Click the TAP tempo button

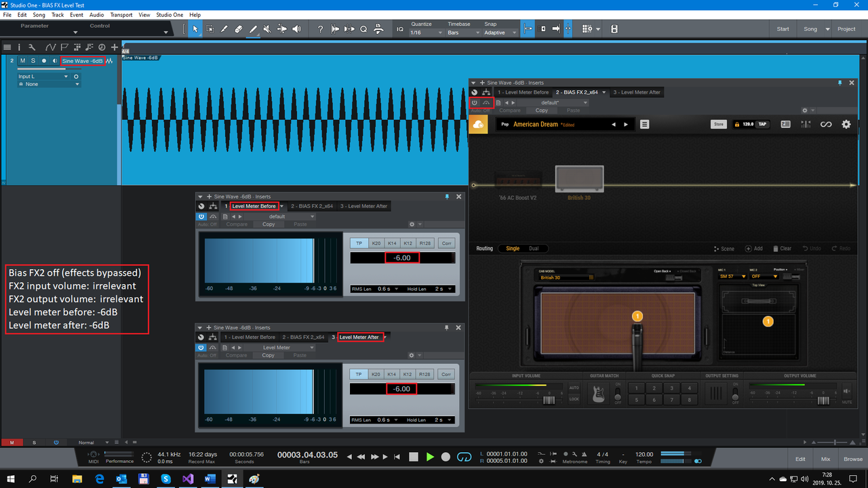[762, 124]
